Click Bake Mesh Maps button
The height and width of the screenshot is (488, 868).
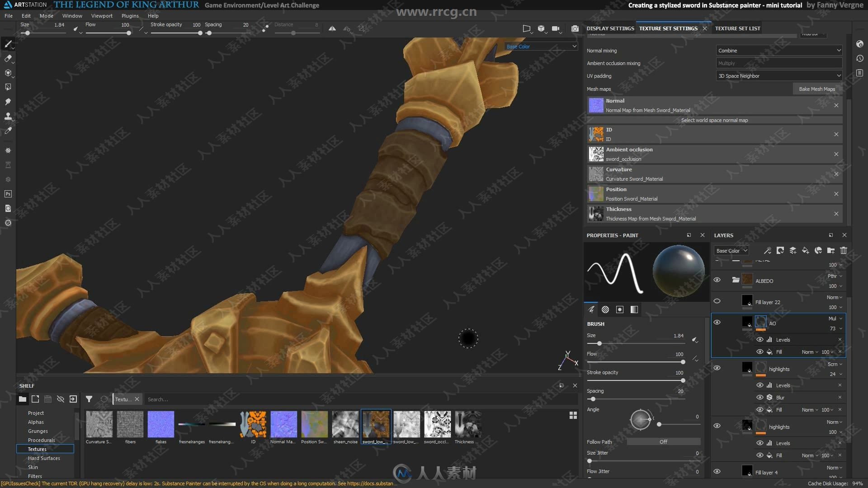click(817, 89)
